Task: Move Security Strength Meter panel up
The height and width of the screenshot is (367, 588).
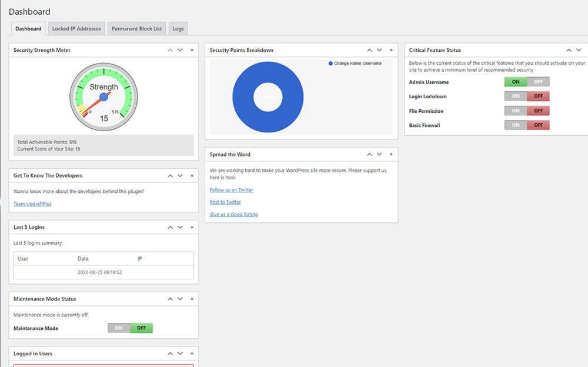Action: pyautogui.click(x=171, y=50)
